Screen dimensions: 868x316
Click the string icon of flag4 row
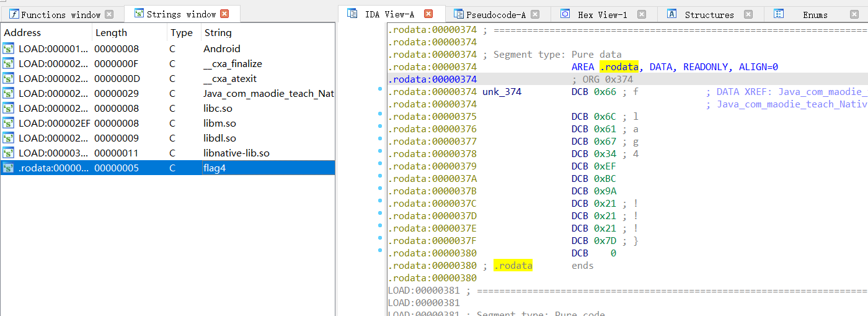point(9,168)
